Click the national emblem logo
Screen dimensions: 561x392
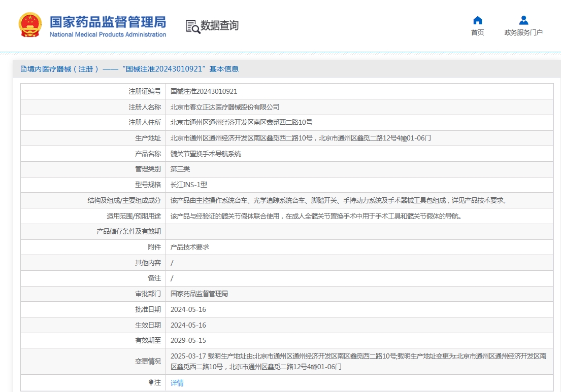tap(30, 25)
